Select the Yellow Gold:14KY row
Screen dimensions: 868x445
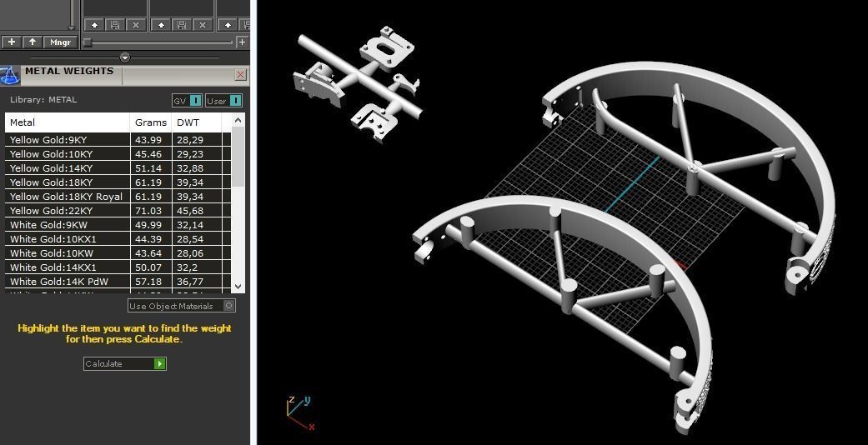click(x=118, y=168)
